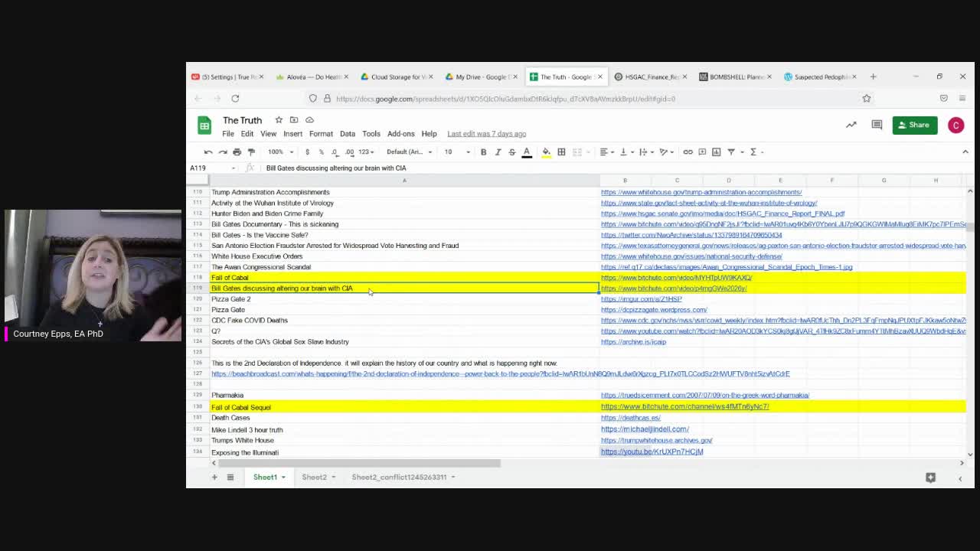Insert a comment from the toolbar
This screenshot has height=551, width=980.
(x=702, y=152)
